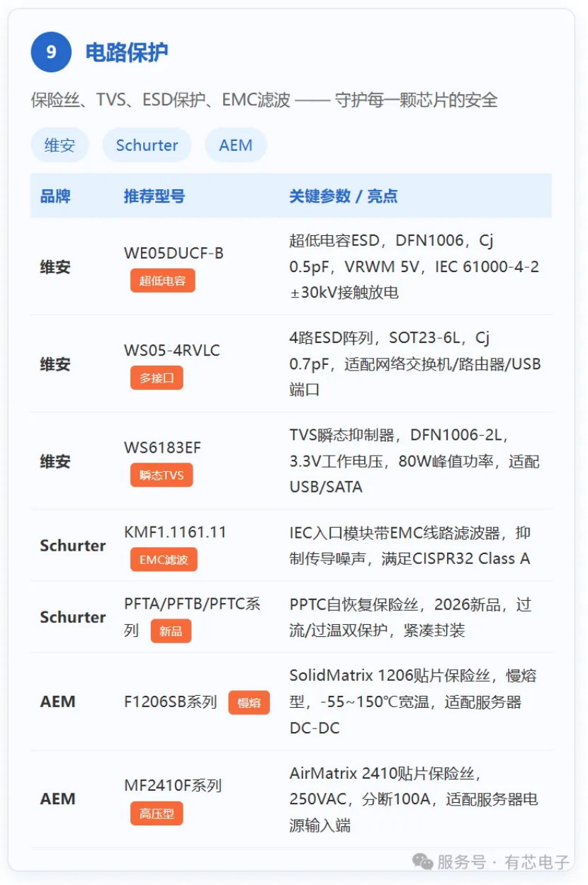This screenshot has height=885, width=588.
Task: Select the 维安 brand tag chip
Action: coord(60,145)
